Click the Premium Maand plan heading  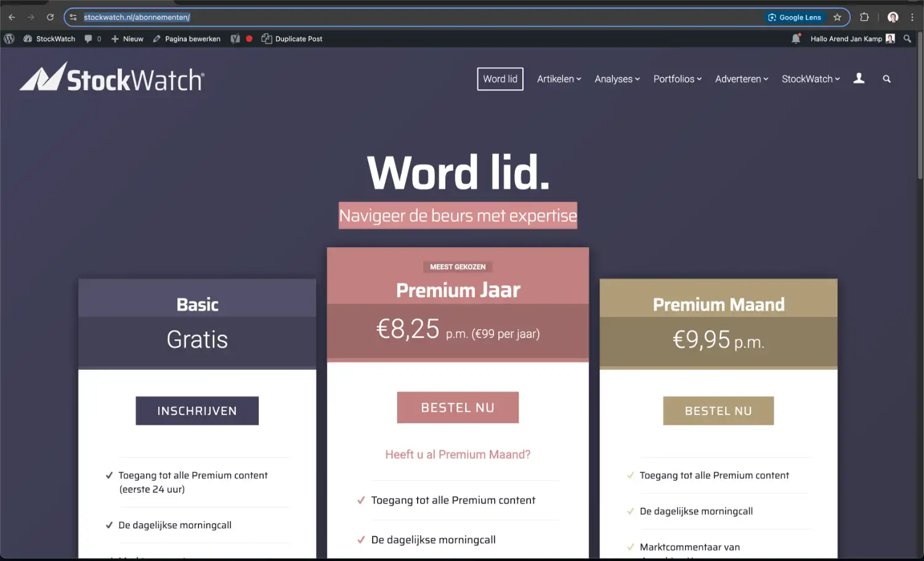point(718,305)
